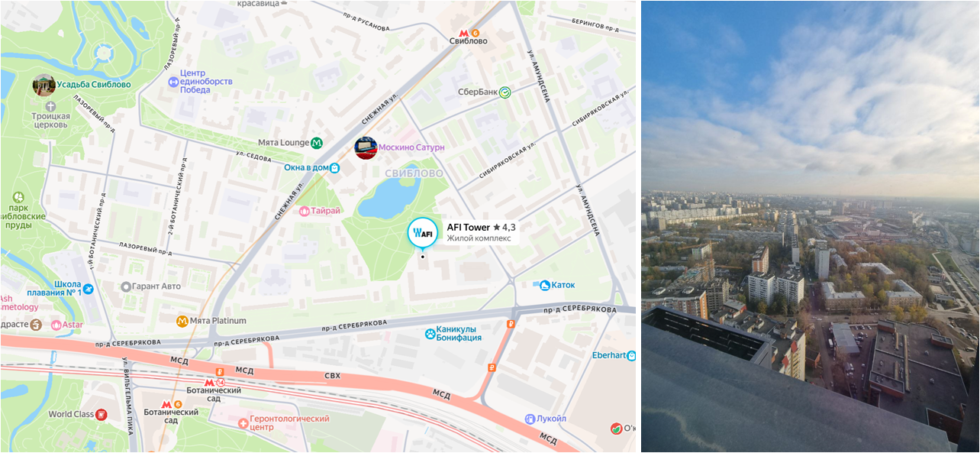Click the СберБанк green logo marker
This screenshot has width=980, height=453.
505,92
